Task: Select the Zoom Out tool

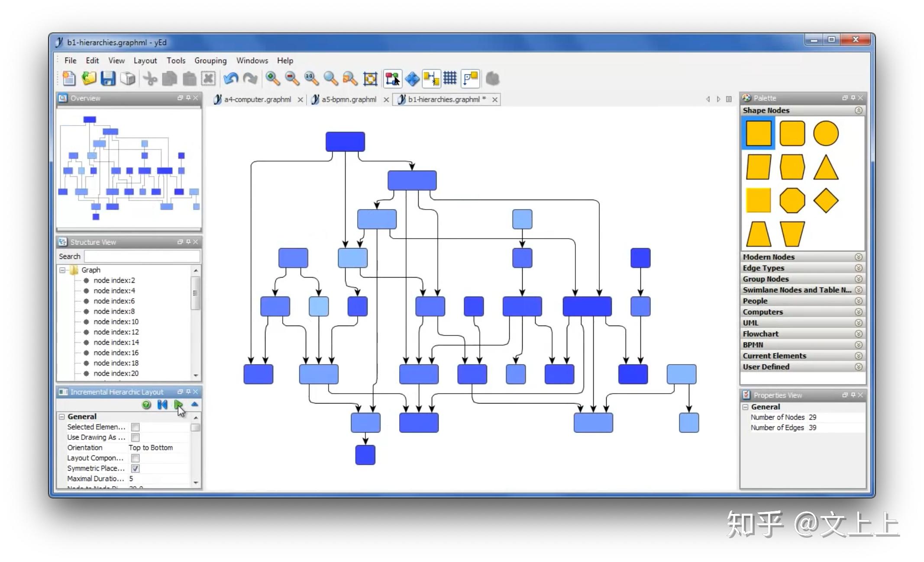Action: coord(292,80)
